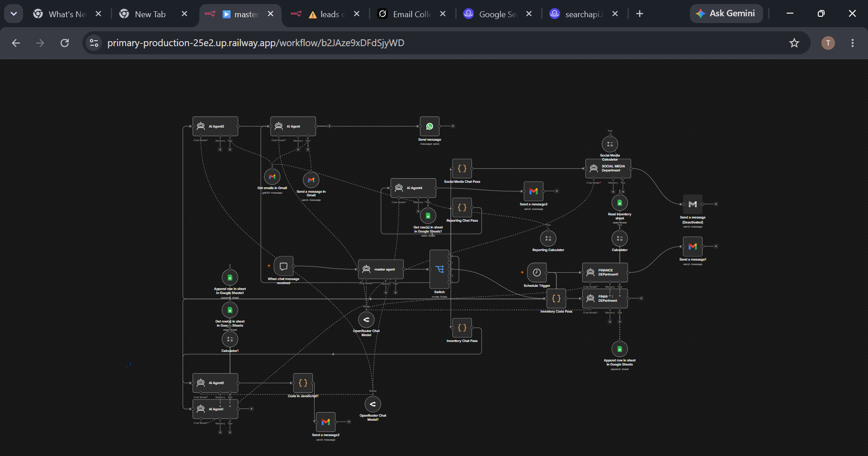This screenshot has height=456, width=868.
Task: Select the Read inventory sheet node
Action: [x=620, y=203]
